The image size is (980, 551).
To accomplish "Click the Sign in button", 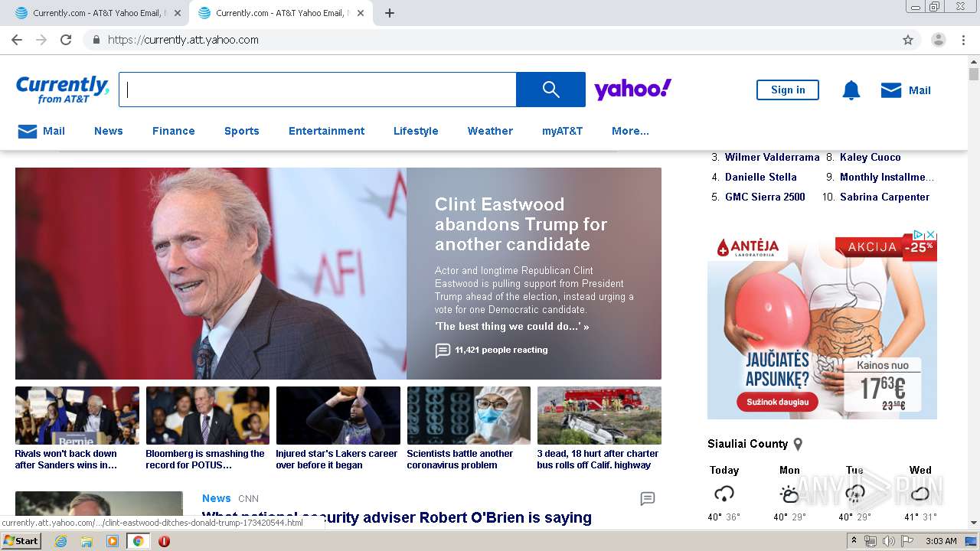I will [788, 90].
